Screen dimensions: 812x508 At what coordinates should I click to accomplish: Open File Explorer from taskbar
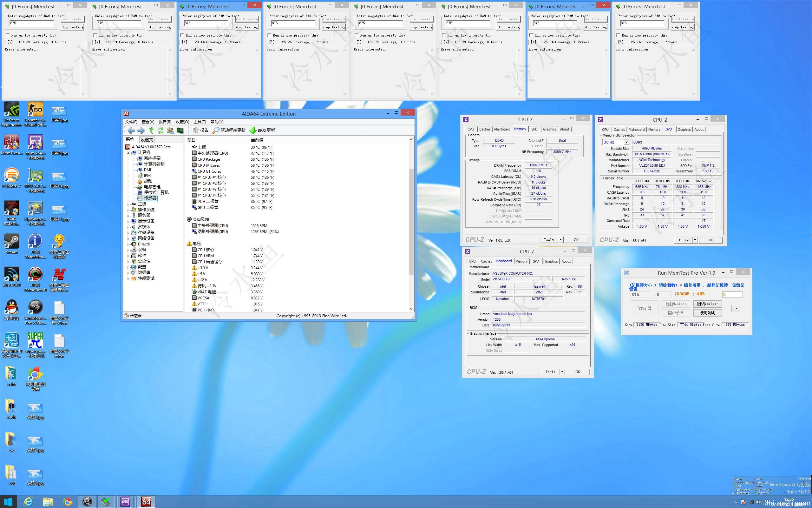pyautogui.click(x=48, y=502)
